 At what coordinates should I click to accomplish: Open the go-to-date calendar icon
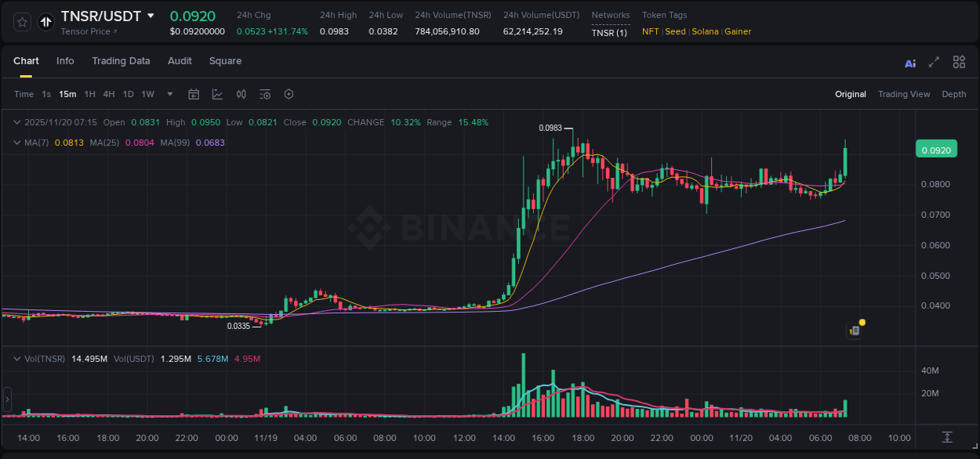point(194,94)
